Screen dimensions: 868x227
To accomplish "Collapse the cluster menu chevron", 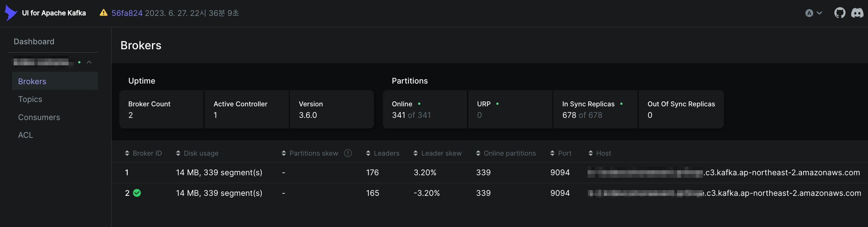I will click(x=89, y=62).
